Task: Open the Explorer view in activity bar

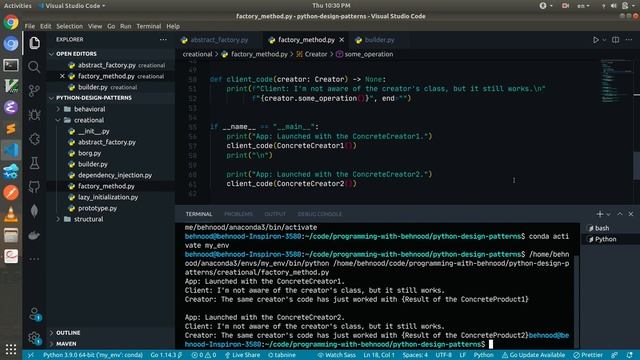Action: (x=34, y=43)
